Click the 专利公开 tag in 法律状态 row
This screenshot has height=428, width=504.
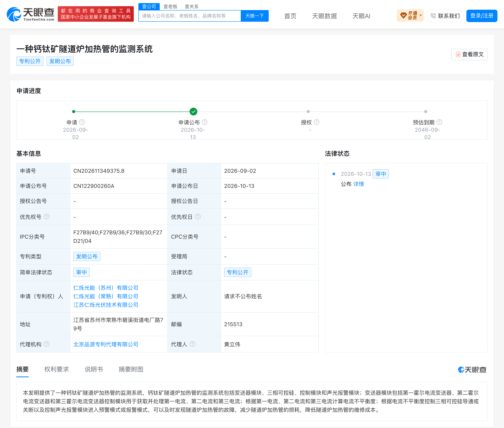(237, 272)
